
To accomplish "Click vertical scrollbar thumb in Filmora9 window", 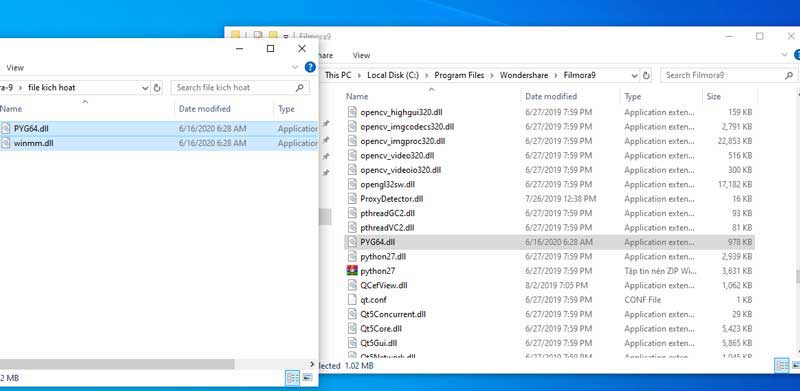I will tap(797, 276).
